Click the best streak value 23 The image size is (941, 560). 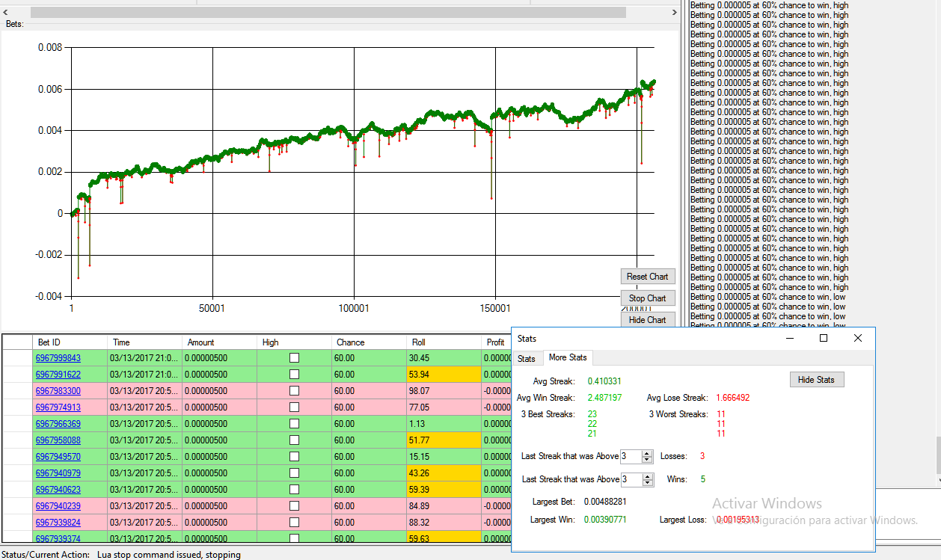click(x=592, y=414)
